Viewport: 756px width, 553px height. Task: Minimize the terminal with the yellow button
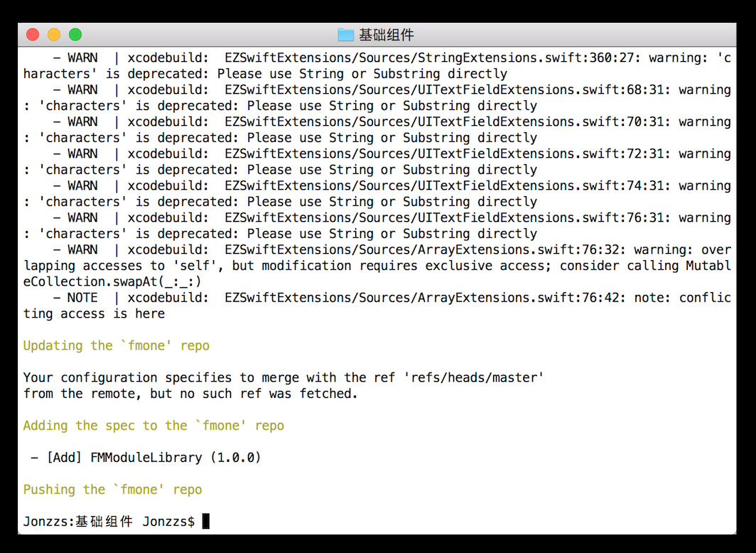click(x=54, y=35)
